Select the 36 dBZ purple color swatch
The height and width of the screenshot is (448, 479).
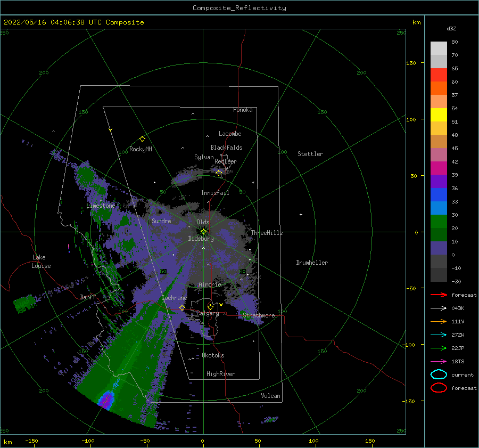(439, 181)
